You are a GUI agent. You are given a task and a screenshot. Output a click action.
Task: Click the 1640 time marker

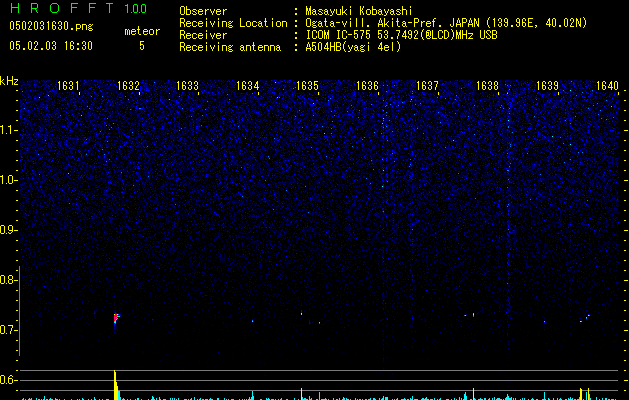[607, 86]
